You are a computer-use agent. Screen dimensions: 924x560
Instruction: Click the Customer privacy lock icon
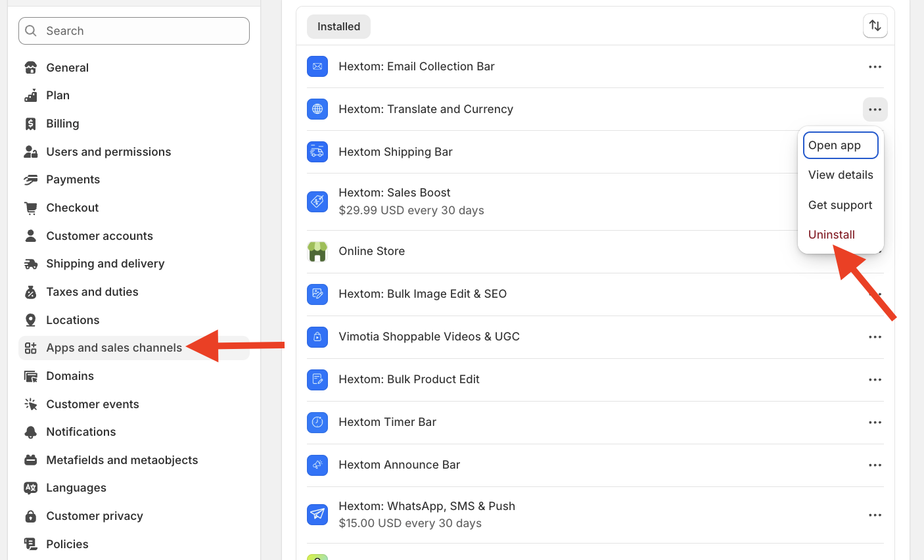coord(31,516)
